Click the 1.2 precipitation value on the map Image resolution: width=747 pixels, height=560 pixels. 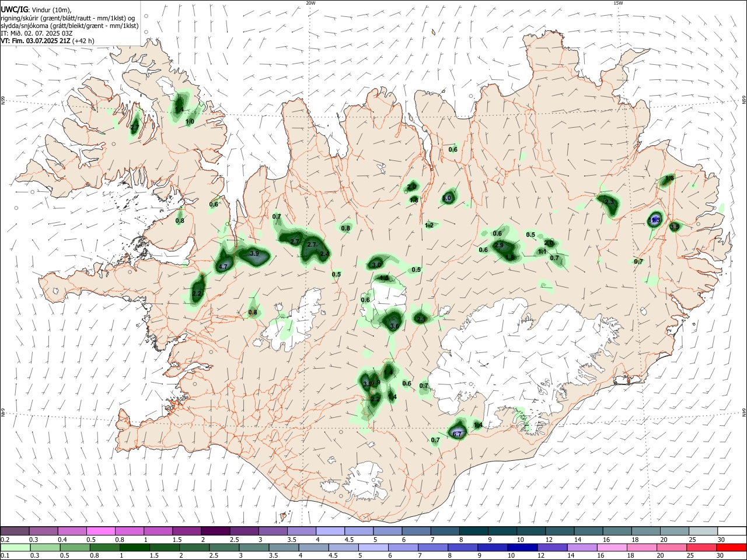[x=429, y=225]
